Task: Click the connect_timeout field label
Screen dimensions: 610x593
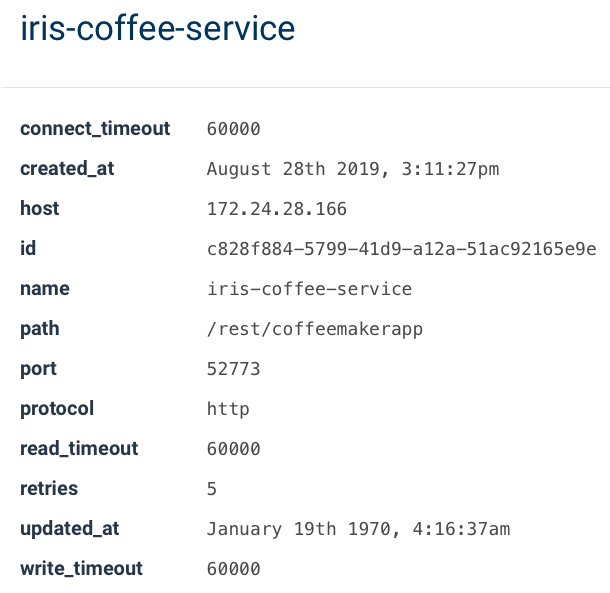Action: point(95,129)
